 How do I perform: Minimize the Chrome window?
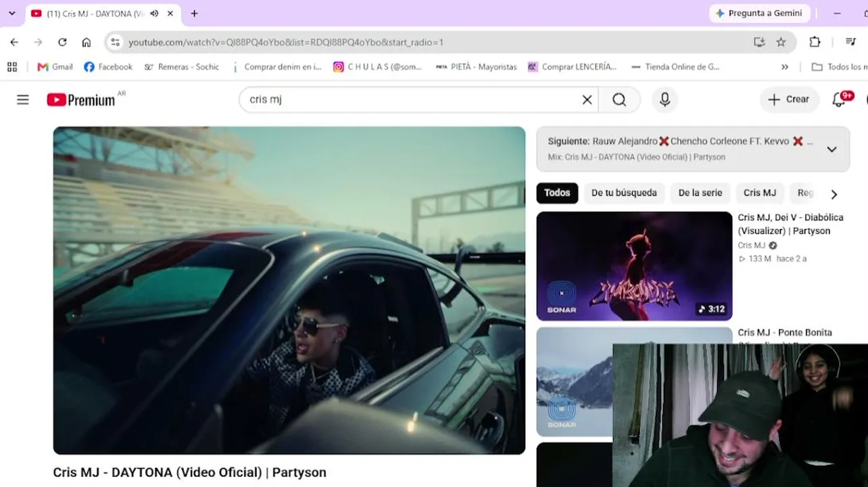pyautogui.click(x=837, y=14)
